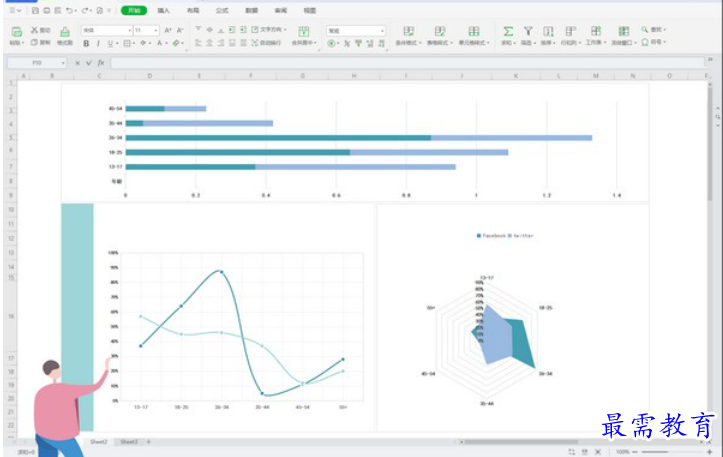Click the Undo arrow icon

(69, 10)
